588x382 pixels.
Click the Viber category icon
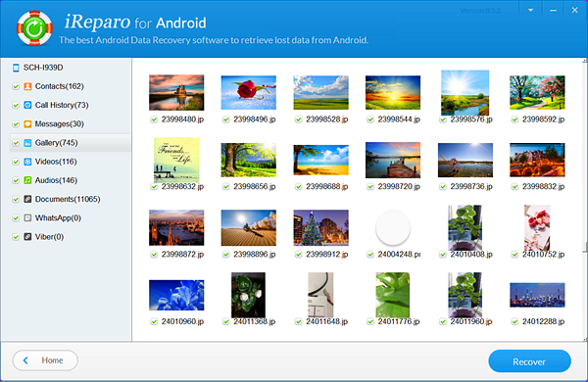coord(27,237)
